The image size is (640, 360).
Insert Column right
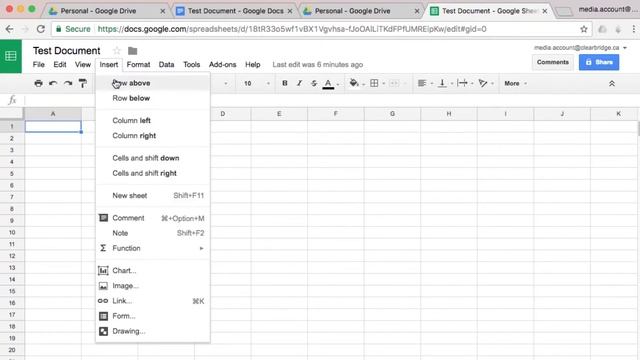tap(153, 136)
